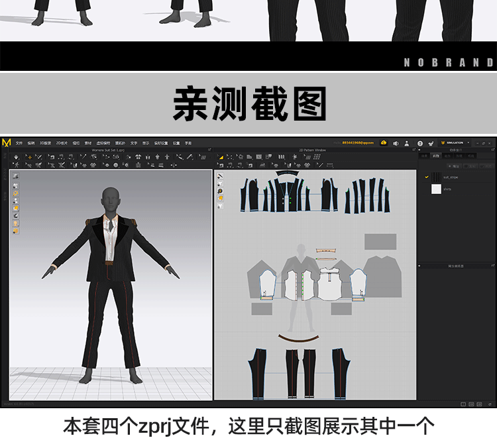497x448 pixels.
Task: Switch to the selected Fabric tab in Object Browser
Action: click(436, 156)
